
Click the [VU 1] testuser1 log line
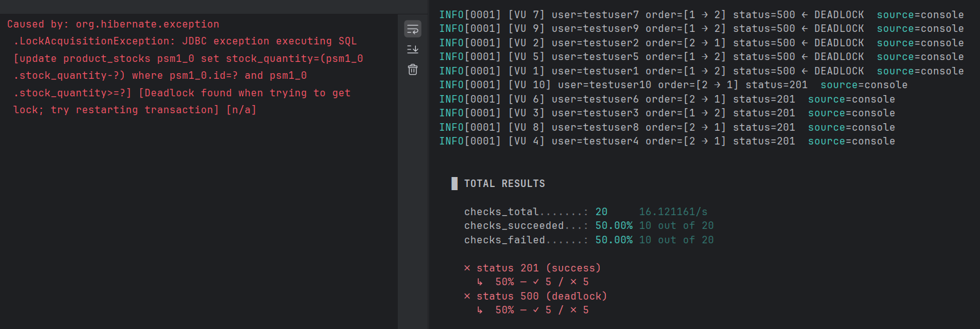tap(702, 71)
